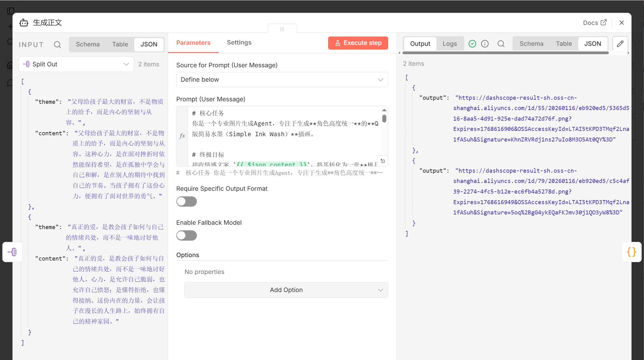Click the 2 items label in output

tap(413, 64)
